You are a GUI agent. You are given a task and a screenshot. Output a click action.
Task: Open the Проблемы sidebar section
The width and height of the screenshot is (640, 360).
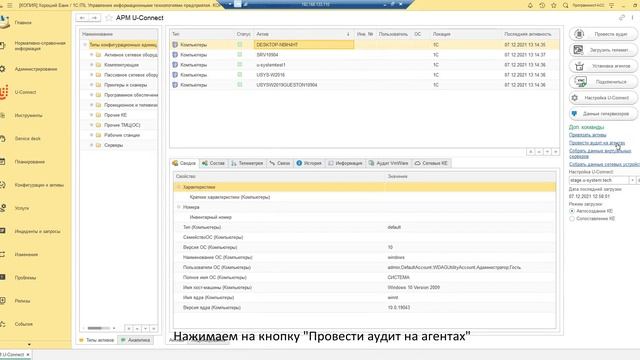[x=25, y=278]
